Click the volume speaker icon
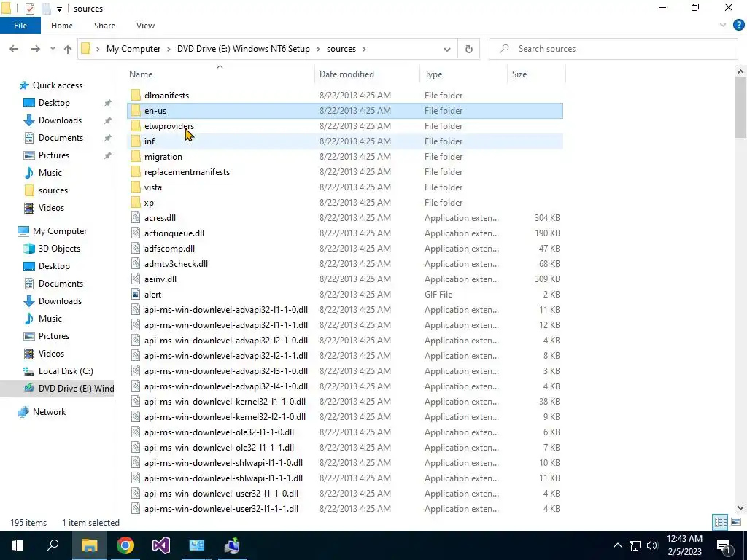The width and height of the screenshot is (747, 560). 652,545
